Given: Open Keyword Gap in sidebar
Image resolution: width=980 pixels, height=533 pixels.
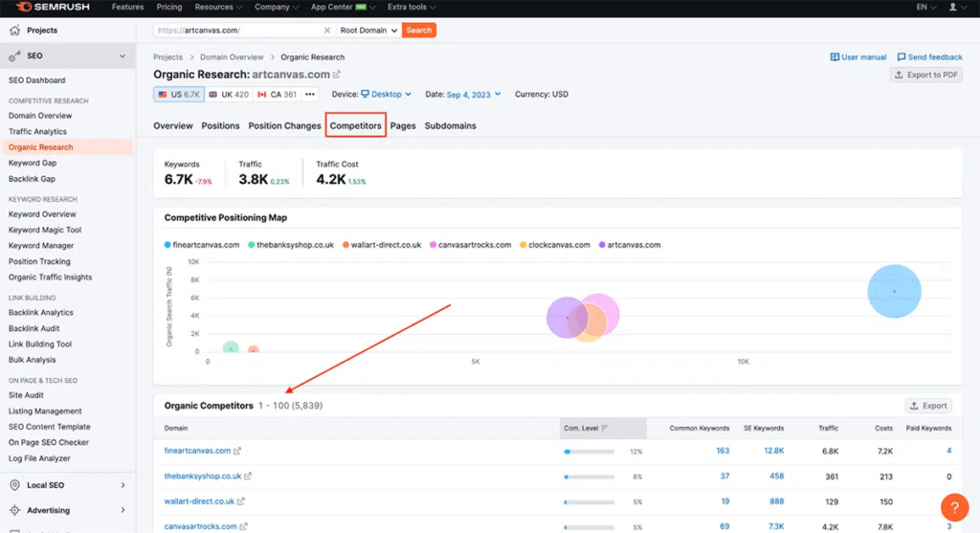Looking at the screenshot, I should click(33, 163).
